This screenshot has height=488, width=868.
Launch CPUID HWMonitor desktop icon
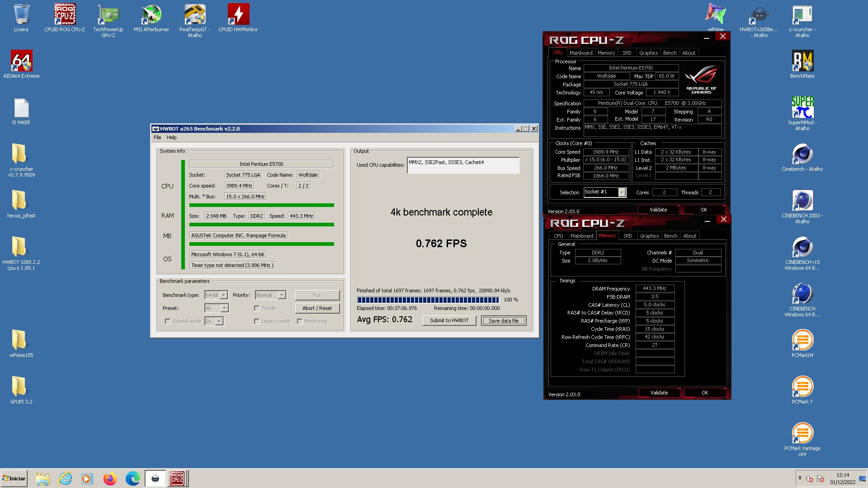[x=238, y=18]
